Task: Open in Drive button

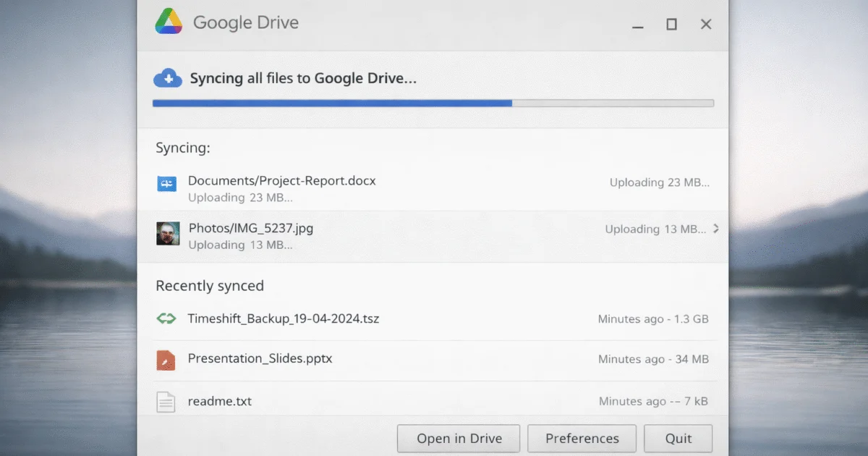Action: pyautogui.click(x=459, y=439)
